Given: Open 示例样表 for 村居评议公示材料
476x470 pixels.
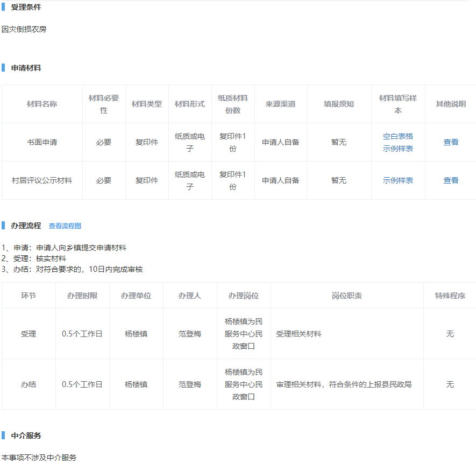Looking at the screenshot, I should click(x=397, y=180).
